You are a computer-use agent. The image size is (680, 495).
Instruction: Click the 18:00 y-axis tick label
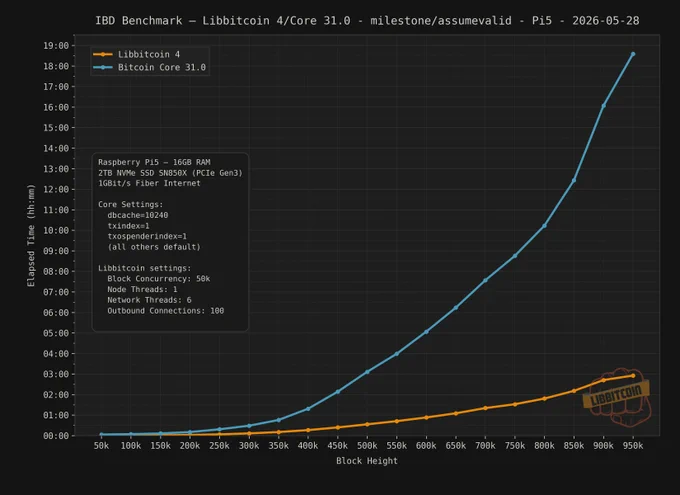[x=56, y=66]
